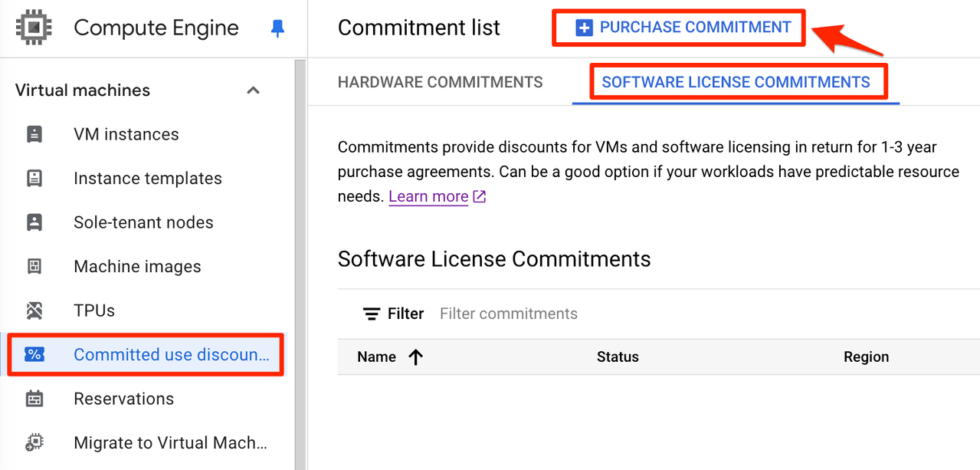Click the Compute Engine chip logo icon

pyautogui.click(x=32, y=28)
